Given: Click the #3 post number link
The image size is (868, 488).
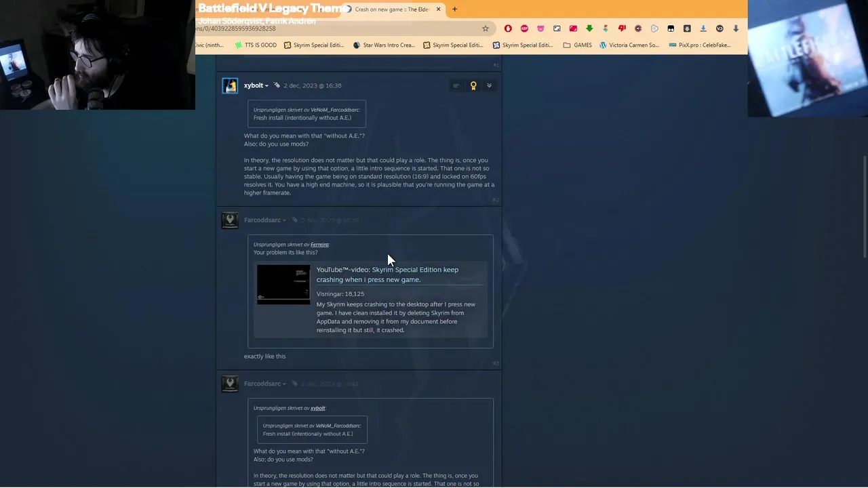Looking at the screenshot, I should 495,363.
